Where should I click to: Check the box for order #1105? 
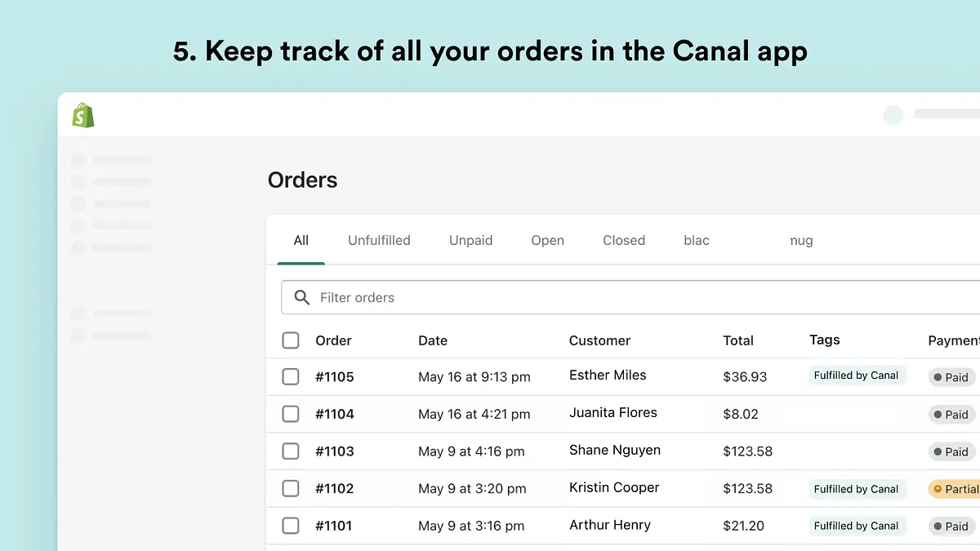pyautogui.click(x=291, y=377)
